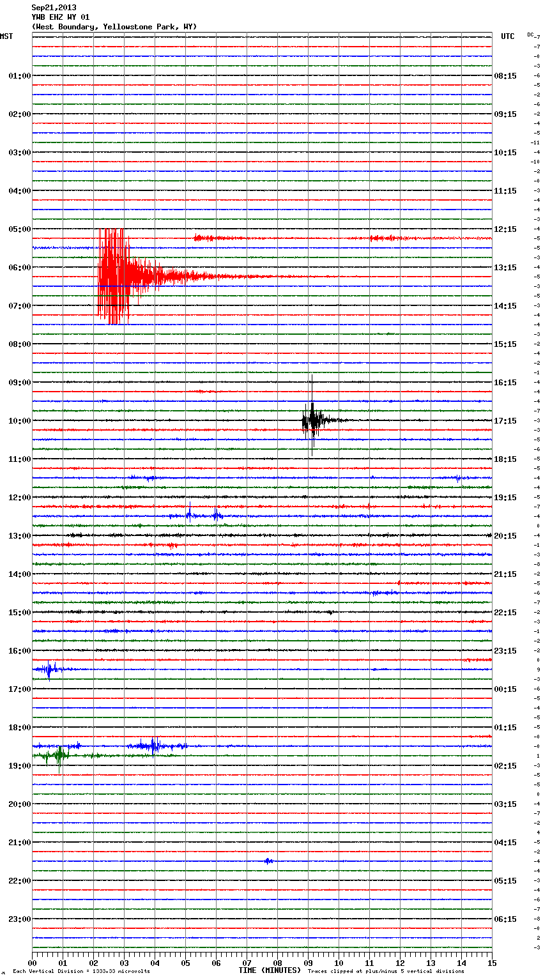Viewport: 543px width, 980px height.
Task: Click the 22:00 MST time label
Action: point(20,881)
